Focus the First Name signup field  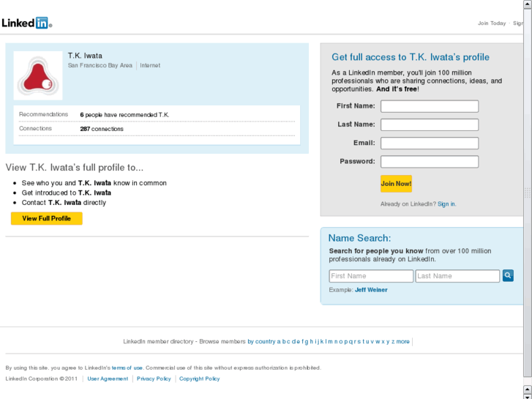(430, 106)
